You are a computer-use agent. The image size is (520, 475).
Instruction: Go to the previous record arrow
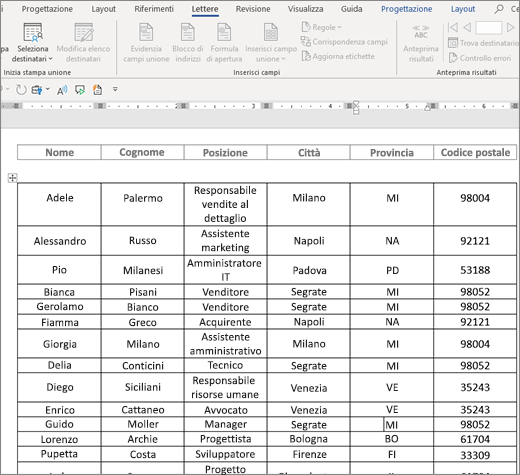click(x=467, y=27)
